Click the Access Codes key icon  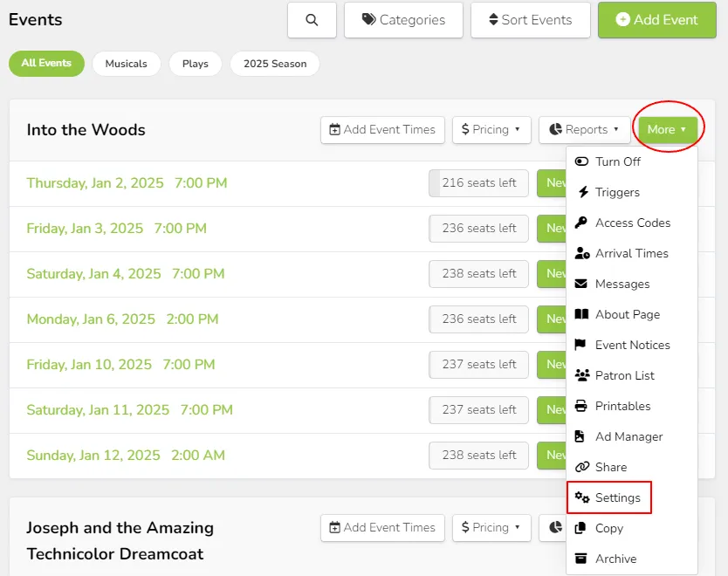582,223
